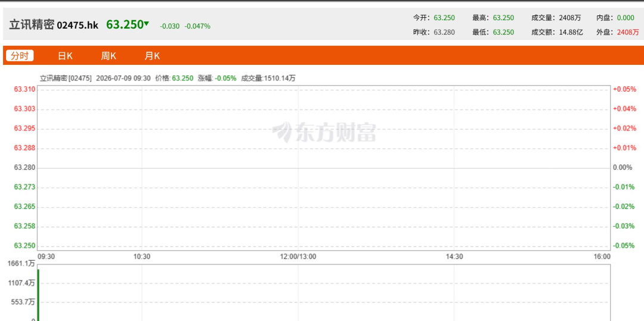Click chart info date 2026-07-09 09:30
The height and width of the screenshot is (321, 644).
123,78
